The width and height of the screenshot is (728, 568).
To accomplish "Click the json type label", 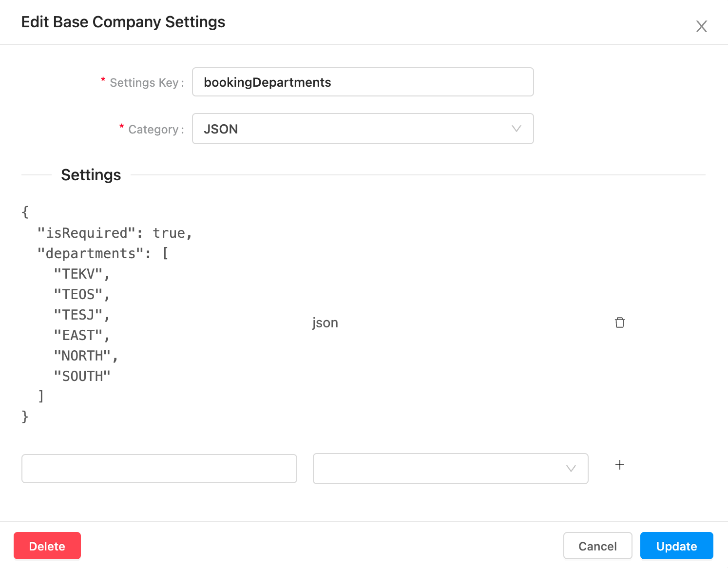I will click(325, 322).
